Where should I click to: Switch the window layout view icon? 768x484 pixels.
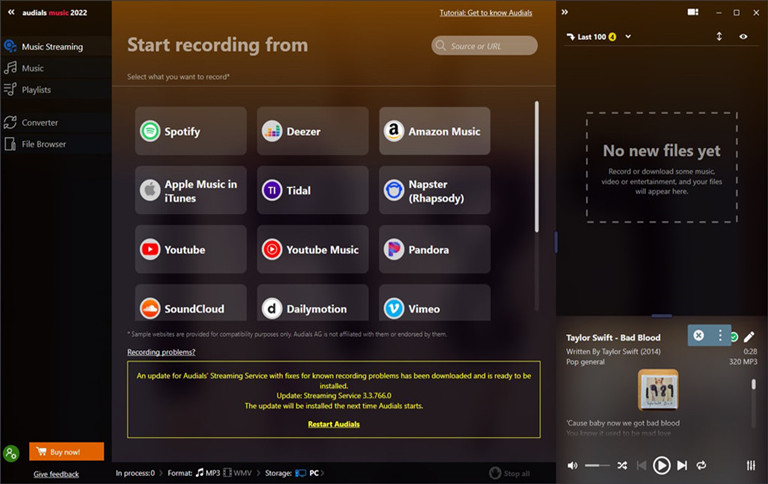pyautogui.click(x=693, y=12)
